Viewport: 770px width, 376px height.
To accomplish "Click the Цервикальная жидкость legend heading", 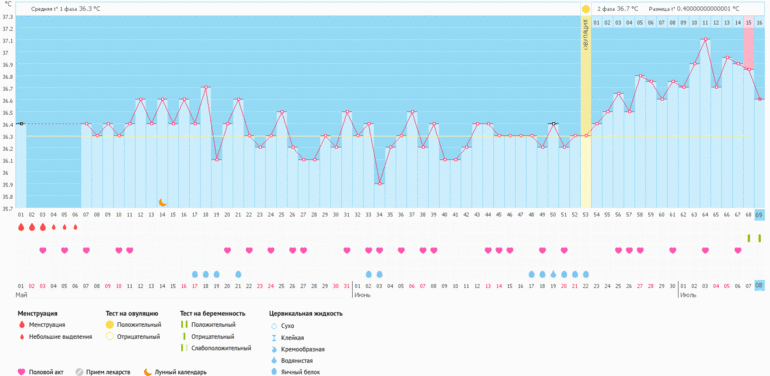I will [305, 314].
